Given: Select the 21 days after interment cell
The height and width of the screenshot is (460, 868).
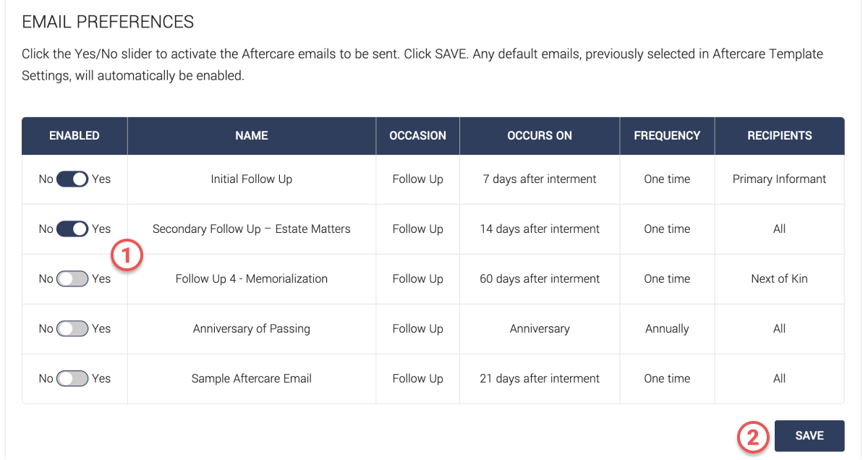Looking at the screenshot, I should (540, 378).
